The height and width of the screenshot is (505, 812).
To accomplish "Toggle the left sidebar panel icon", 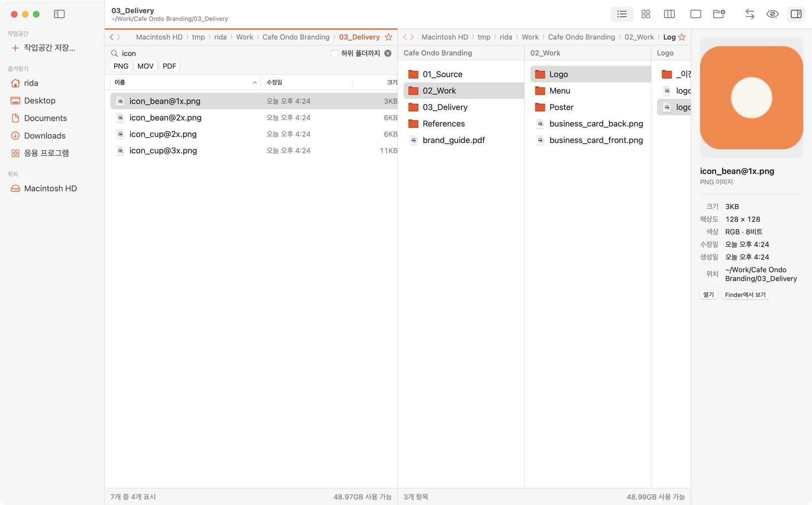I will click(59, 14).
